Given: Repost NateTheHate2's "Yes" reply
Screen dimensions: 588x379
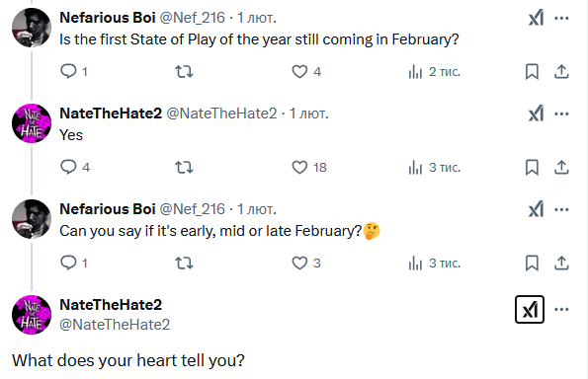Looking at the screenshot, I should [184, 167].
